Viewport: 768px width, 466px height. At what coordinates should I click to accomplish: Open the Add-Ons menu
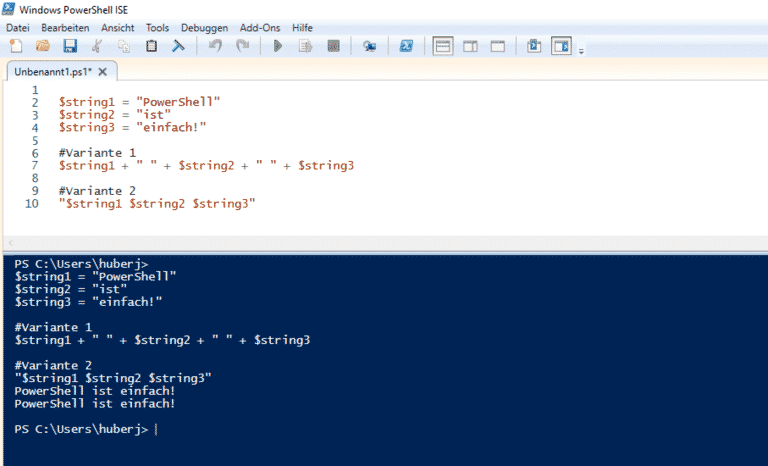[x=260, y=27]
